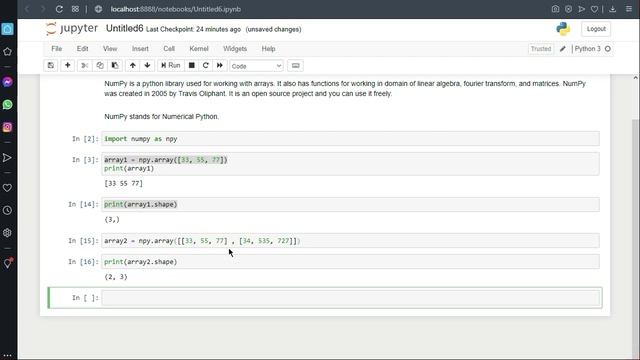This screenshot has height=360, width=640.
Task: Click the print(array1.shape) cell
Action: coord(351,204)
